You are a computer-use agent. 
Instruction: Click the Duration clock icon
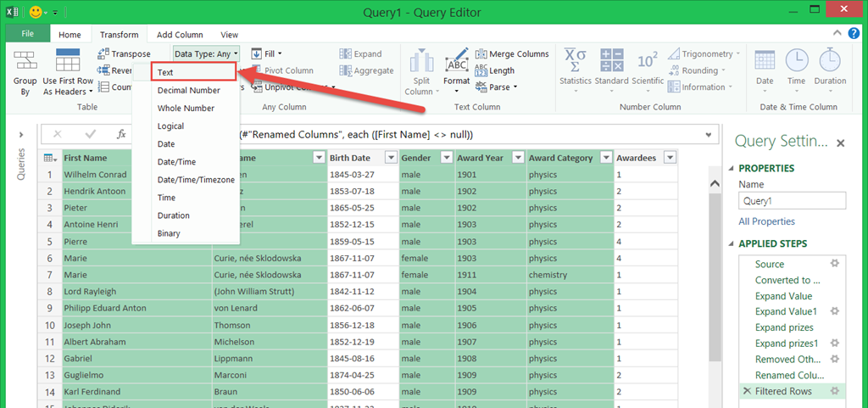(x=829, y=60)
